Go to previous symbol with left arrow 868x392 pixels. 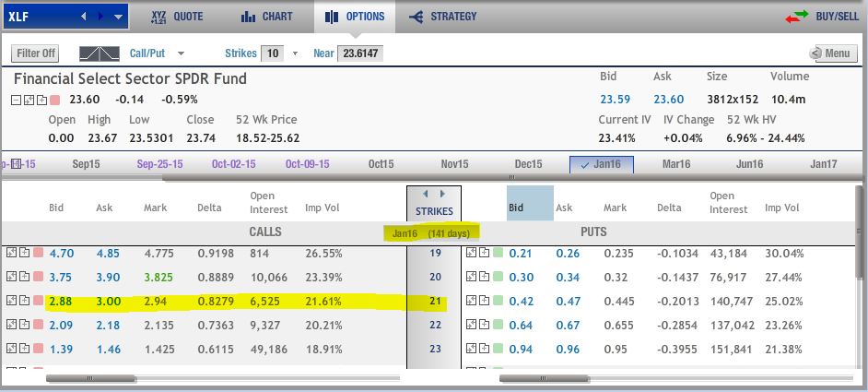pos(84,17)
